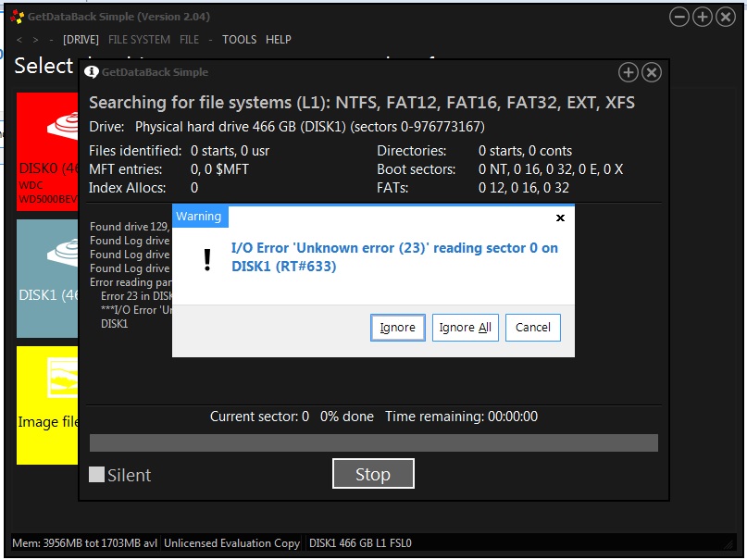The height and width of the screenshot is (560, 747).
Task: Close the Warning dialog with X
Action: pyautogui.click(x=560, y=218)
